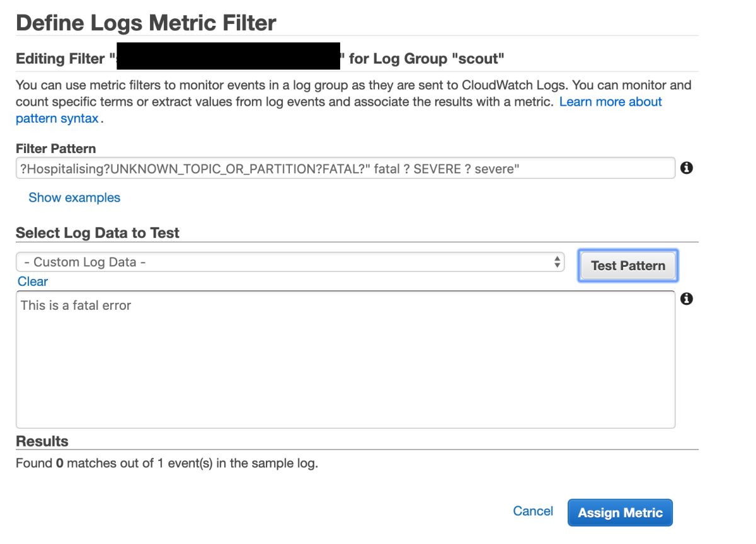The image size is (756, 544).
Task: Click the 'Filter Pattern' field label
Action: point(56,149)
